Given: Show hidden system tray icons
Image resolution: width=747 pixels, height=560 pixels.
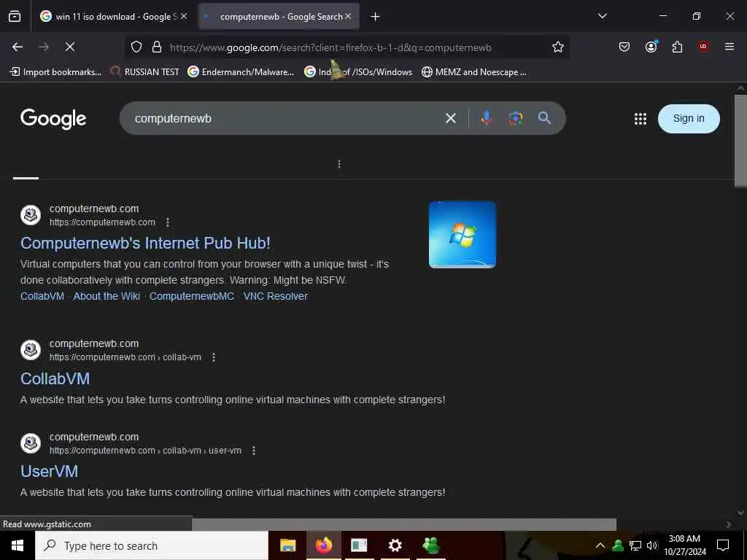Looking at the screenshot, I should tap(600, 545).
